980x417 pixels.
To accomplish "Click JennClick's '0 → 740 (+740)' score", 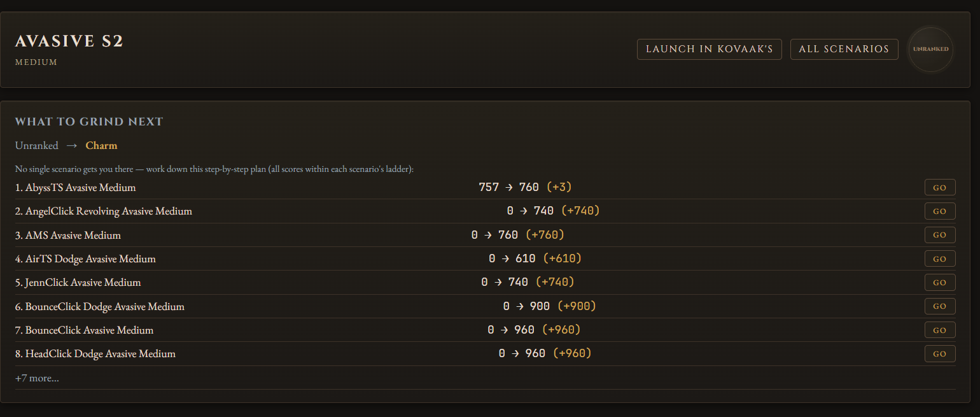I will click(x=528, y=282).
